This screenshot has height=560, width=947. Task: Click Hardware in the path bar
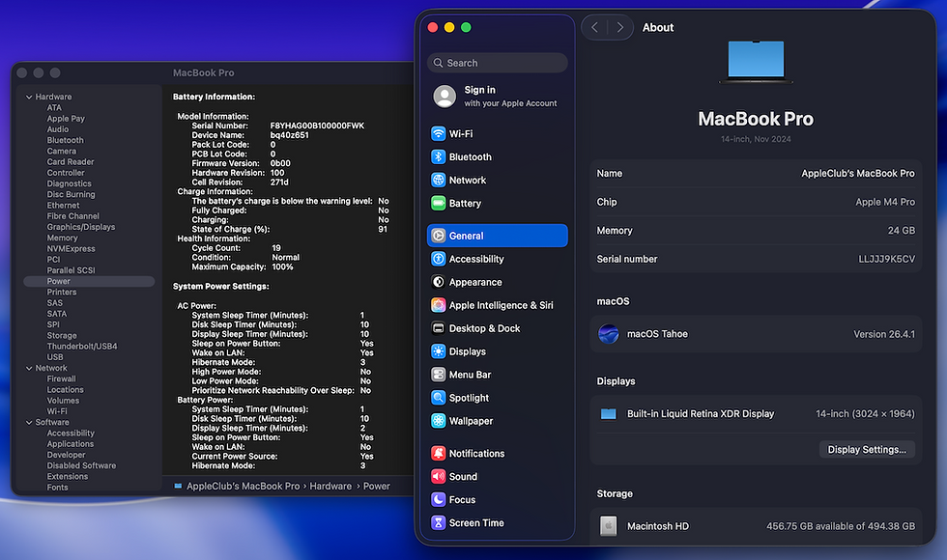pos(330,486)
